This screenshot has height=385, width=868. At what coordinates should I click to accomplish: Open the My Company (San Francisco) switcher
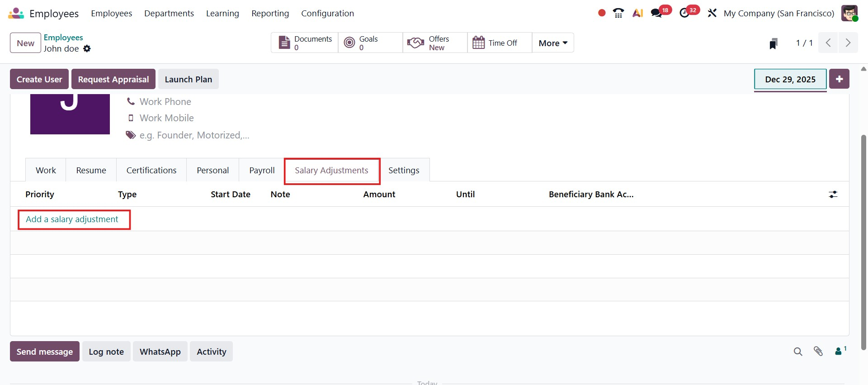(x=778, y=13)
